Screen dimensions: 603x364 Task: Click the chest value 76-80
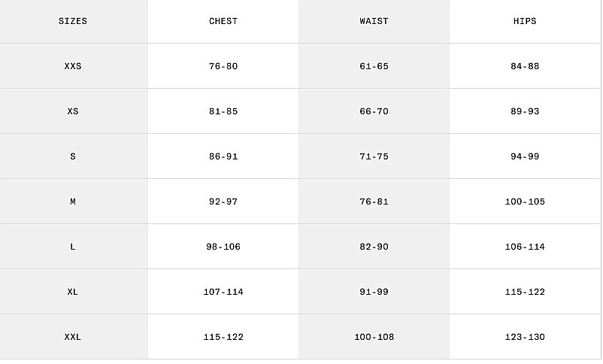223,66
